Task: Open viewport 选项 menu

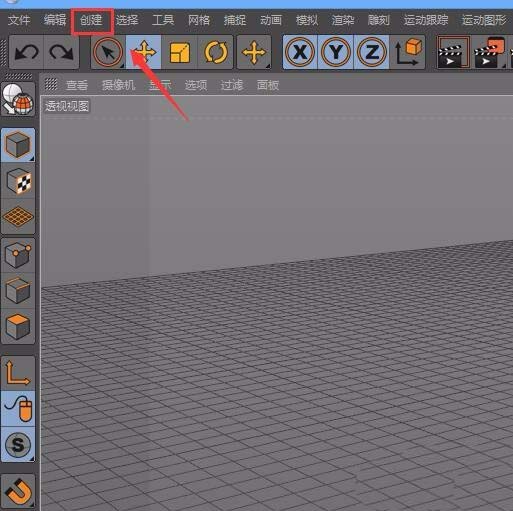Action: [196, 85]
